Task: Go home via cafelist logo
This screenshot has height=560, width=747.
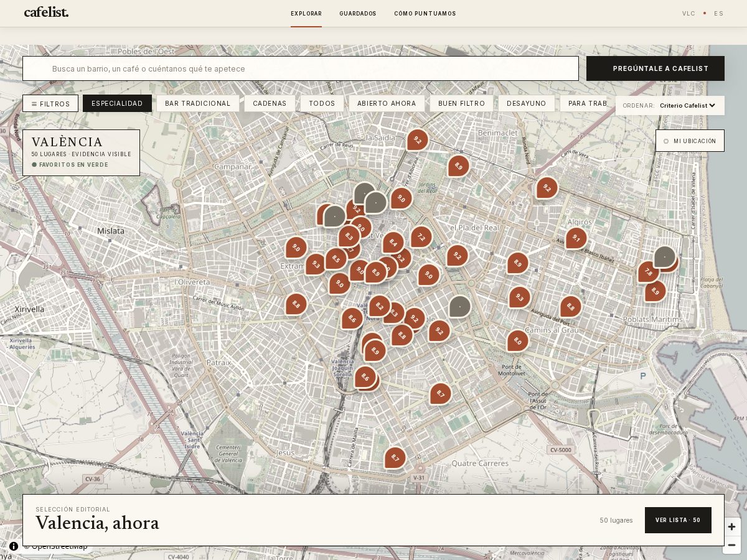Action: click(46, 12)
